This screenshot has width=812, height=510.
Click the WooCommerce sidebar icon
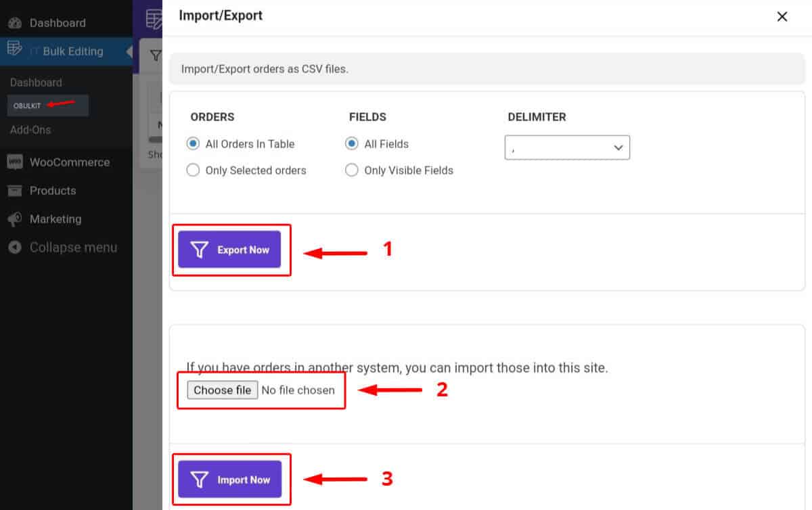tap(16, 162)
